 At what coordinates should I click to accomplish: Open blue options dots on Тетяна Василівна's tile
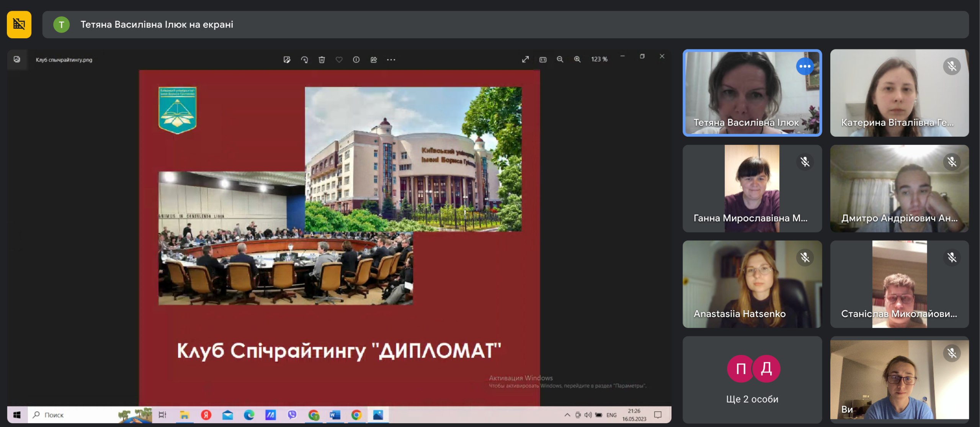[805, 67]
